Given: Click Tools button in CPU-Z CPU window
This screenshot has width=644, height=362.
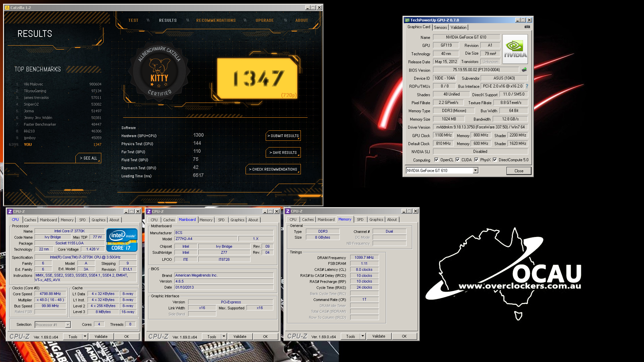Looking at the screenshot, I should (x=73, y=337).
